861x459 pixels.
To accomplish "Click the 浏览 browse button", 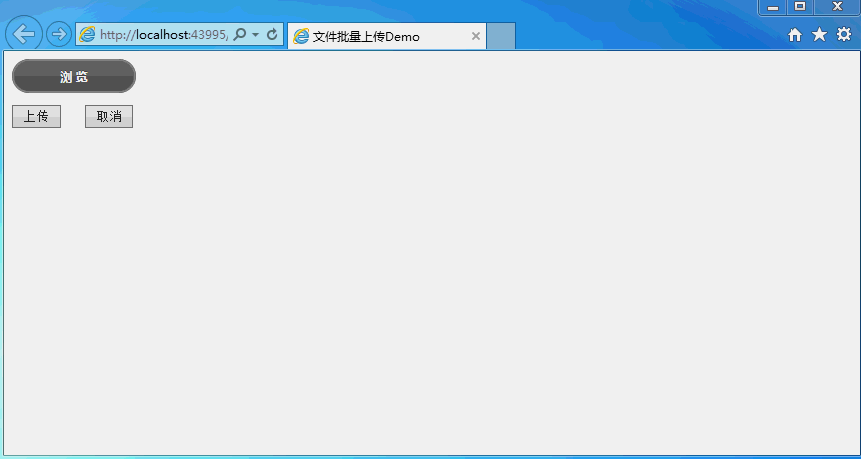I will (74, 77).
